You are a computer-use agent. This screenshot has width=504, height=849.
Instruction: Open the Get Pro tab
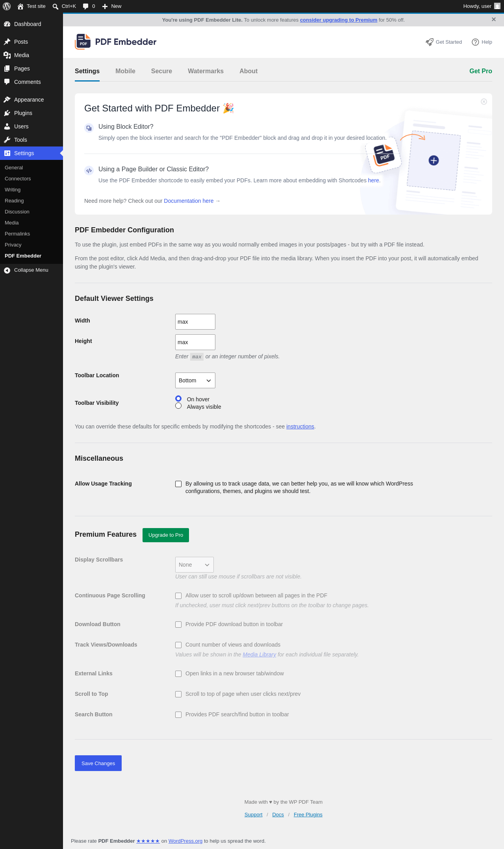[x=481, y=71]
